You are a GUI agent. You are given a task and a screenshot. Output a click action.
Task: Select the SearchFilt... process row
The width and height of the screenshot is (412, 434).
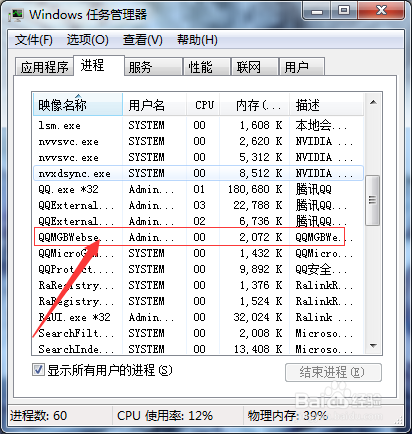coord(198,333)
